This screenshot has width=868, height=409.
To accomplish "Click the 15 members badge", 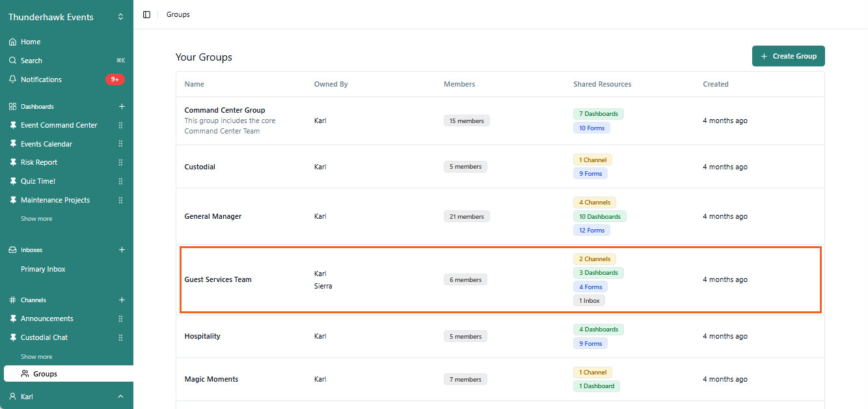I will (x=467, y=120).
